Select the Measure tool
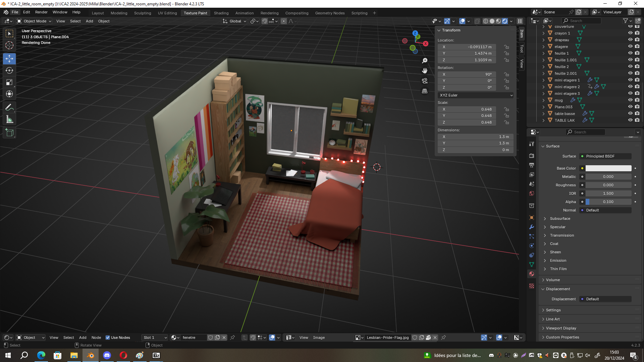The width and height of the screenshot is (644, 362). (9, 120)
